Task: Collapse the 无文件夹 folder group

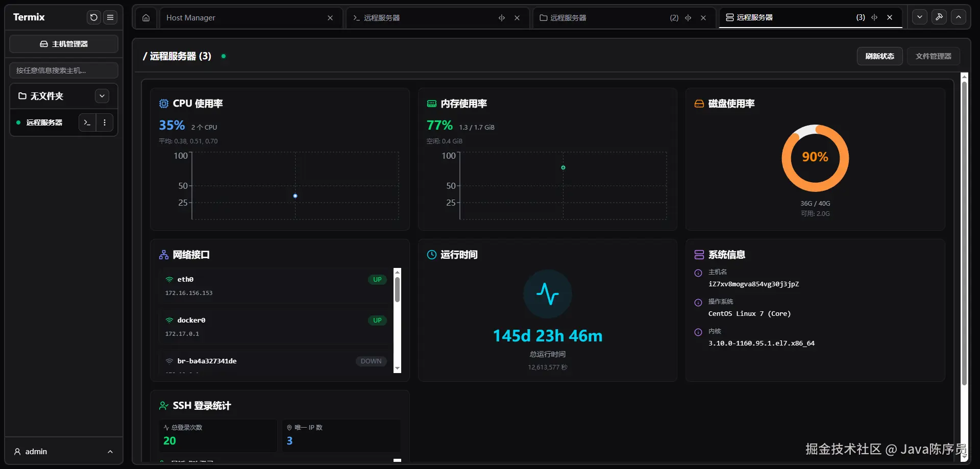Action: point(102,96)
